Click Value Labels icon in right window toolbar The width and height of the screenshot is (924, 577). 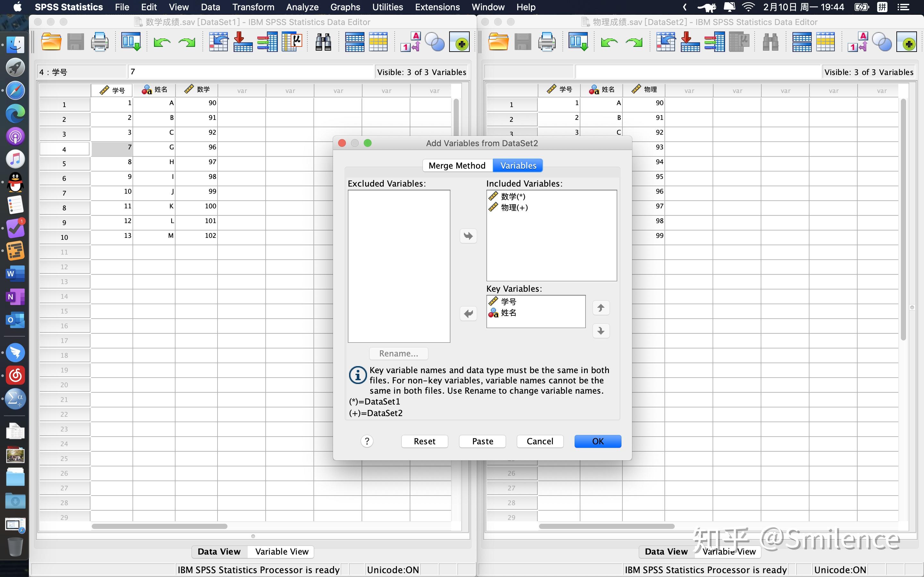(x=858, y=42)
